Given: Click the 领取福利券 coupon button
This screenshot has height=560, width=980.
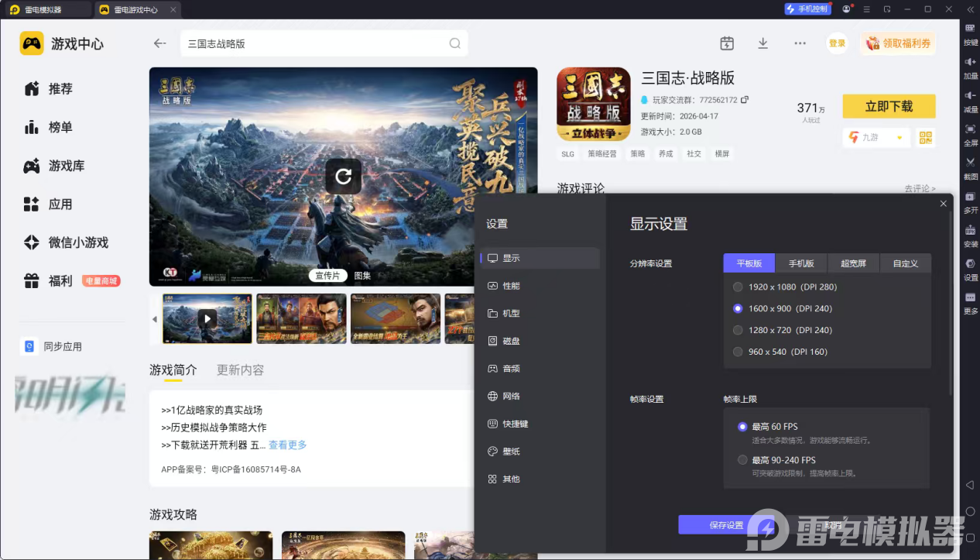Looking at the screenshot, I should [x=898, y=43].
